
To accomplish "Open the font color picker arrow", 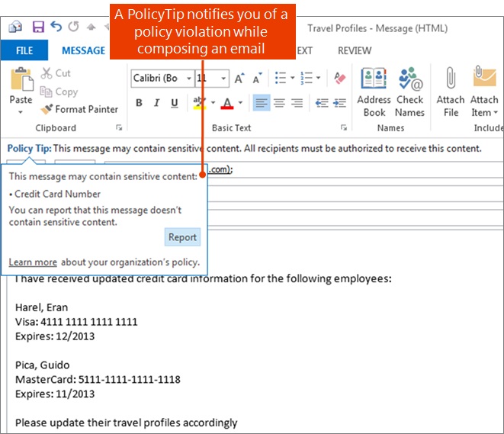I will [x=241, y=103].
